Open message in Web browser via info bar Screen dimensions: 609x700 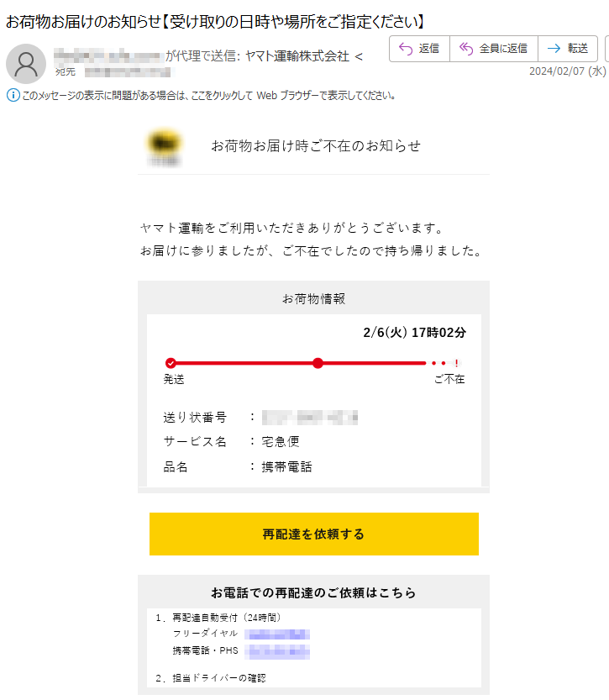pos(208,95)
